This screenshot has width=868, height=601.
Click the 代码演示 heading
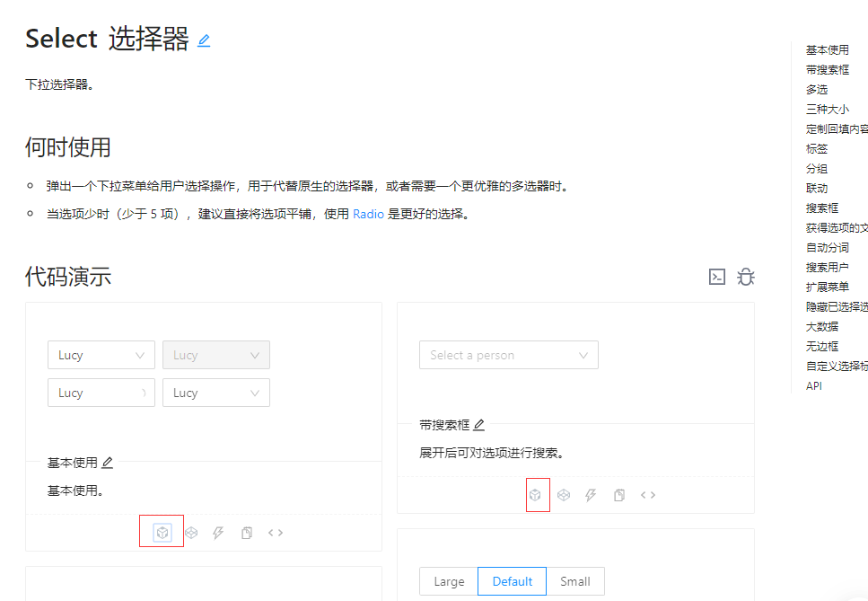click(68, 277)
